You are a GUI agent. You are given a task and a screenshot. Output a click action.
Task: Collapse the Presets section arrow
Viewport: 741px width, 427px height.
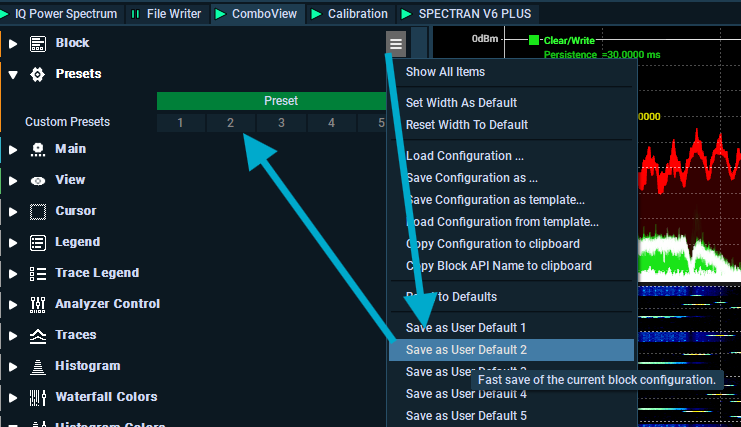click(x=13, y=74)
